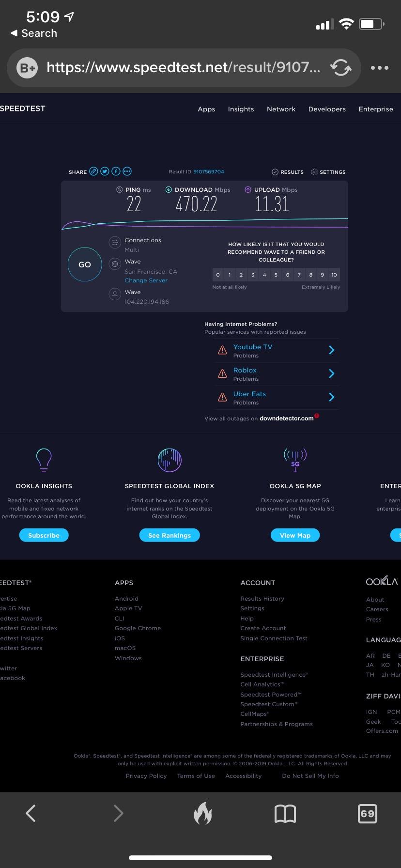The height and width of the screenshot is (868, 401).
Task: Start test with GO button
Action: click(x=85, y=264)
